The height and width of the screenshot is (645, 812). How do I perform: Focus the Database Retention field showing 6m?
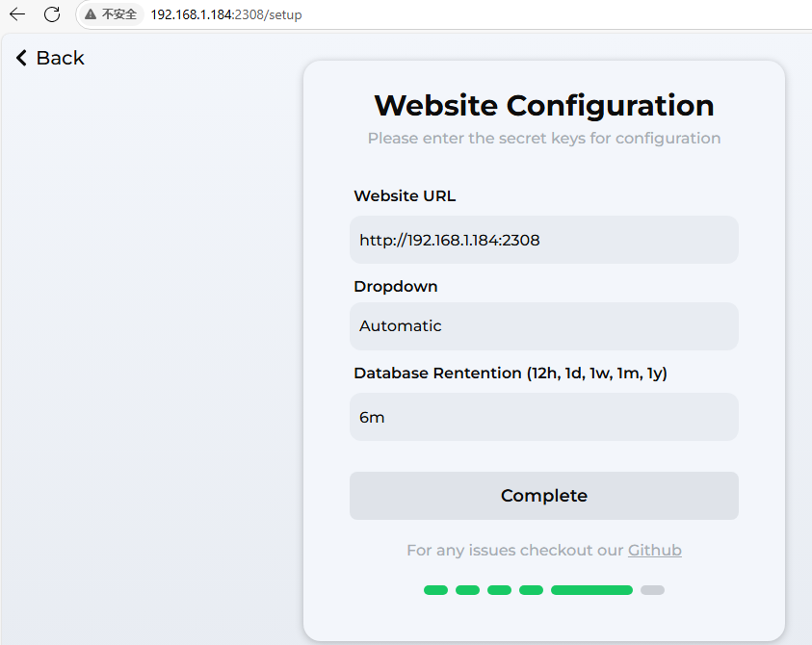click(544, 417)
